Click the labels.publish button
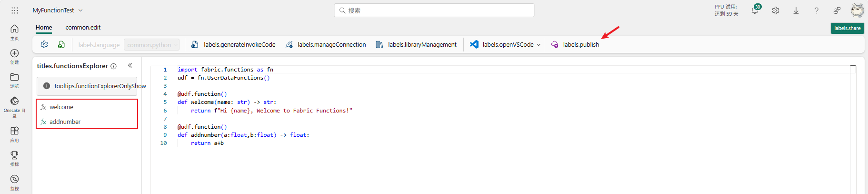The image size is (868, 194). 575,44
